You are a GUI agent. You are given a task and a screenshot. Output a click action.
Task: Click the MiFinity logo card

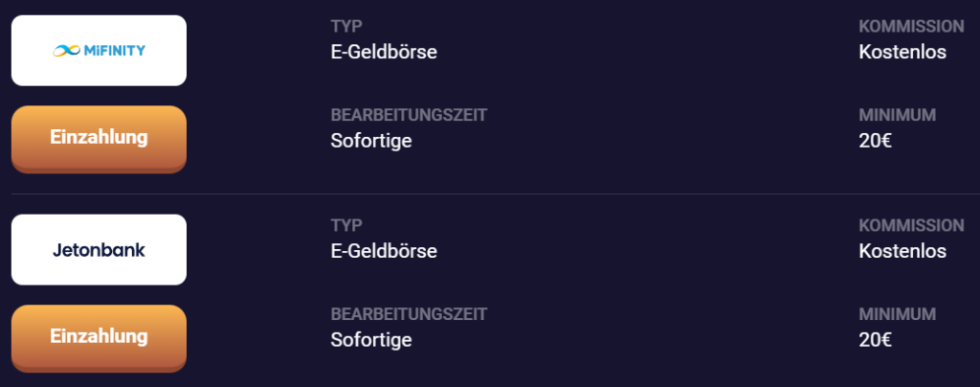click(x=99, y=50)
